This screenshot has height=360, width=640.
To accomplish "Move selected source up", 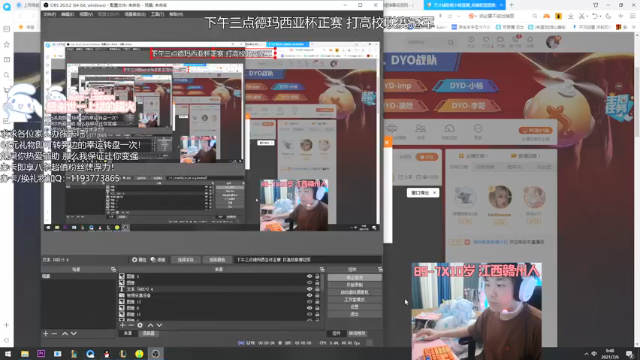I will click(150, 325).
